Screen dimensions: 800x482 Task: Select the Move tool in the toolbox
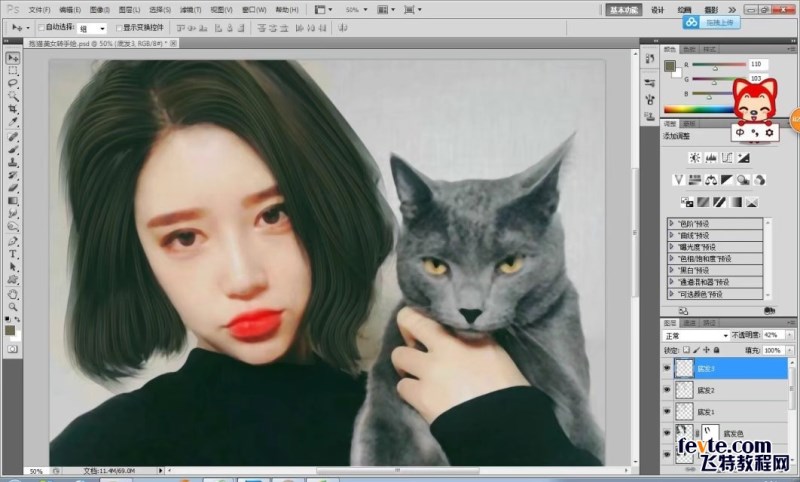(x=13, y=58)
